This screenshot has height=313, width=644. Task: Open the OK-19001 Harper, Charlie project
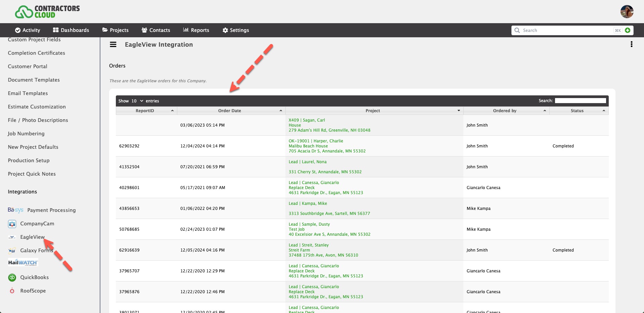pos(327,146)
